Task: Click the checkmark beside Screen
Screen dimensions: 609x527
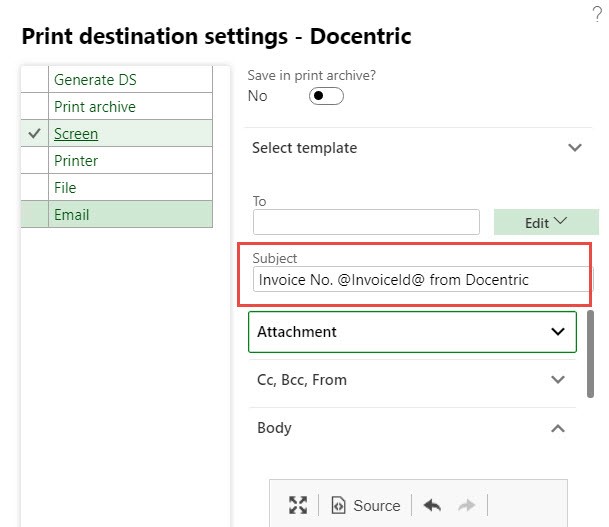Action: point(35,134)
